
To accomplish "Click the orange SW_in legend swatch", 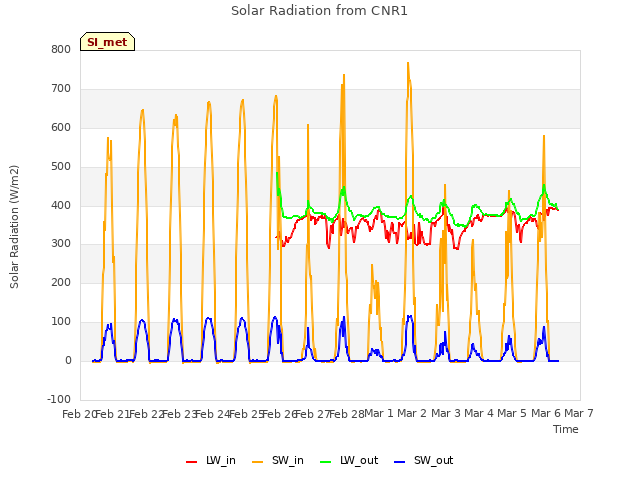I will pyautogui.click(x=258, y=462).
